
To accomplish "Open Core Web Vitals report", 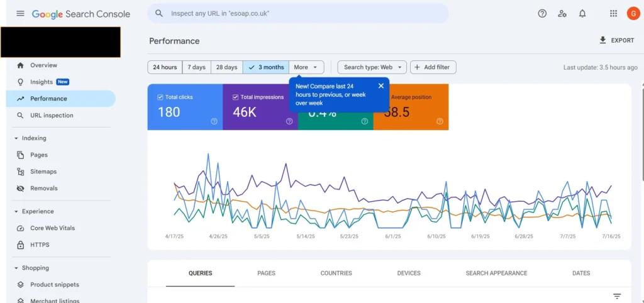I will pos(61,228).
